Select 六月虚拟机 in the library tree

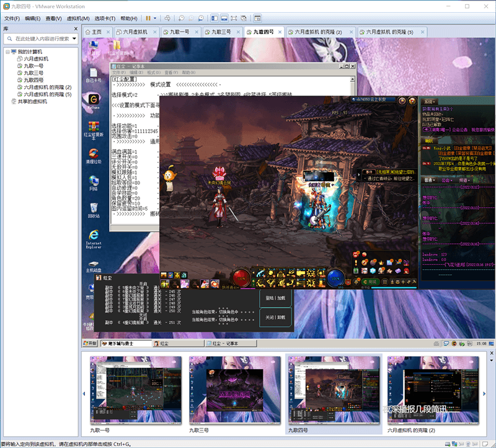point(33,59)
